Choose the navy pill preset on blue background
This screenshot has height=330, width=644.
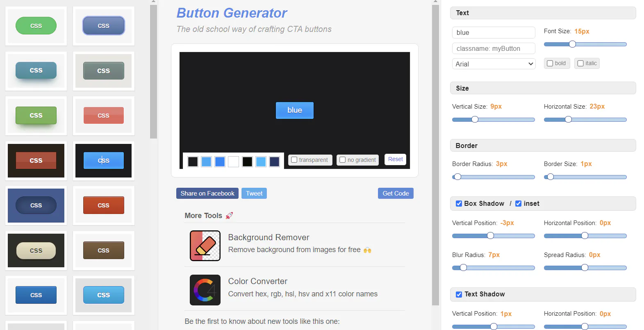pos(36,205)
